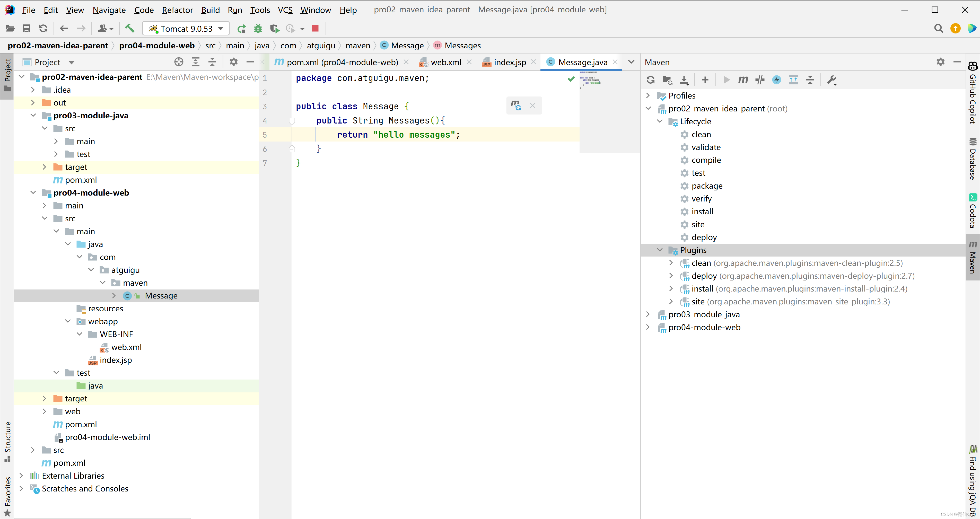Image resolution: width=980 pixels, height=519 pixels.
Task: Click the orange IDE update arrow icon
Action: 955,29
